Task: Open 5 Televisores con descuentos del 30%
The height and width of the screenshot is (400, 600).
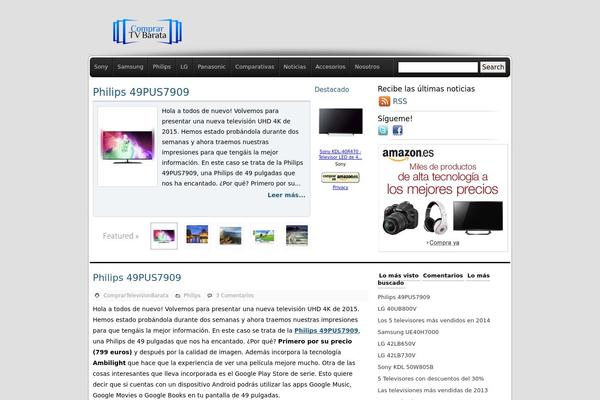Action: pyautogui.click(x=430, y=379)
